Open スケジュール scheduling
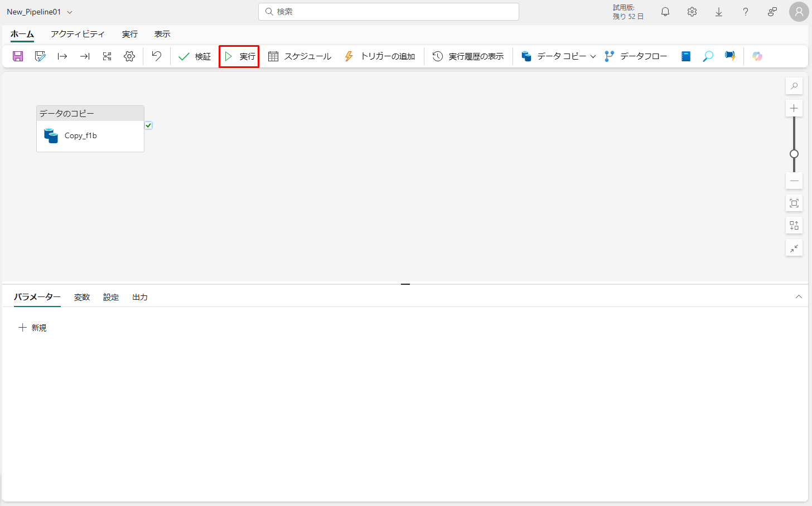Screen dimensions: 812x506 pos(299,56)
